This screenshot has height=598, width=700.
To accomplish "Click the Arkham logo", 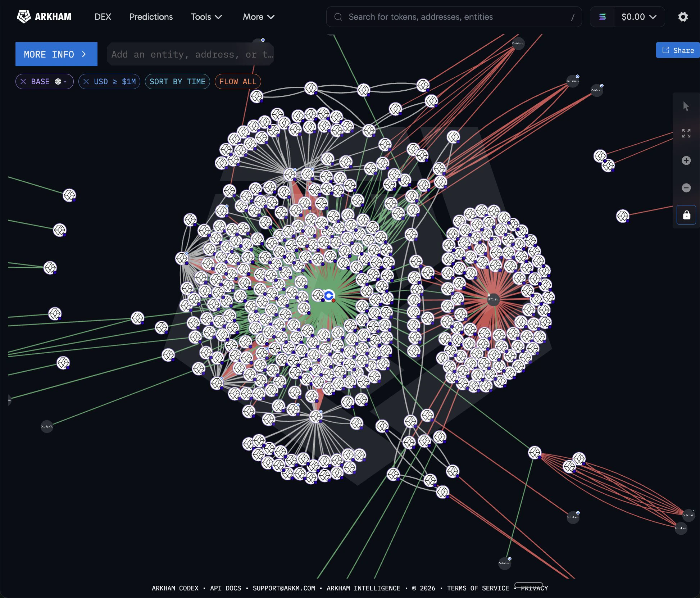I will tap(44, 17).
